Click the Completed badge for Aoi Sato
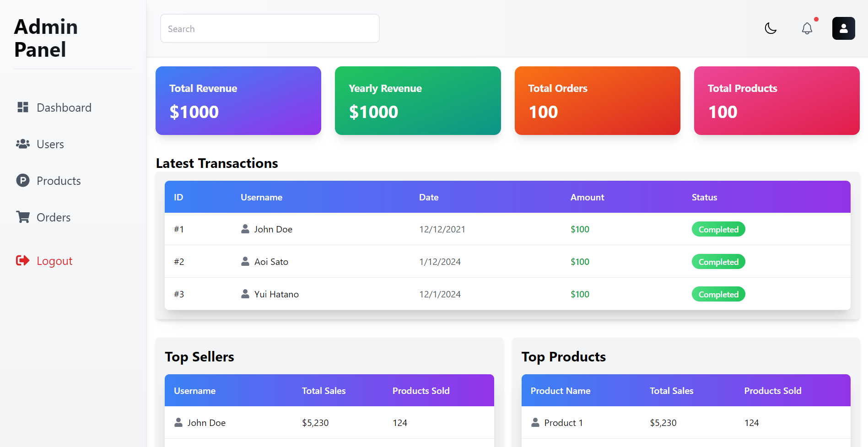The height and width of the screenshot is (447, 868). 718,262
